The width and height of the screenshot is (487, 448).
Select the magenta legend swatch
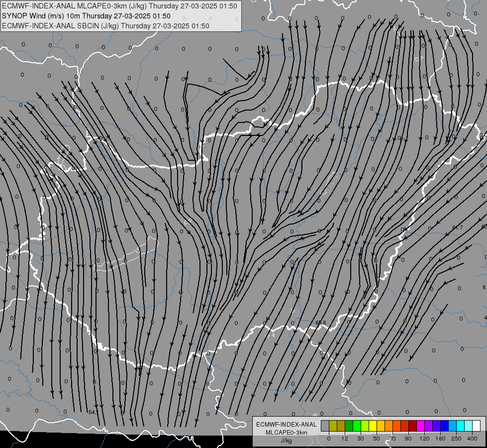tap(421, 426)
